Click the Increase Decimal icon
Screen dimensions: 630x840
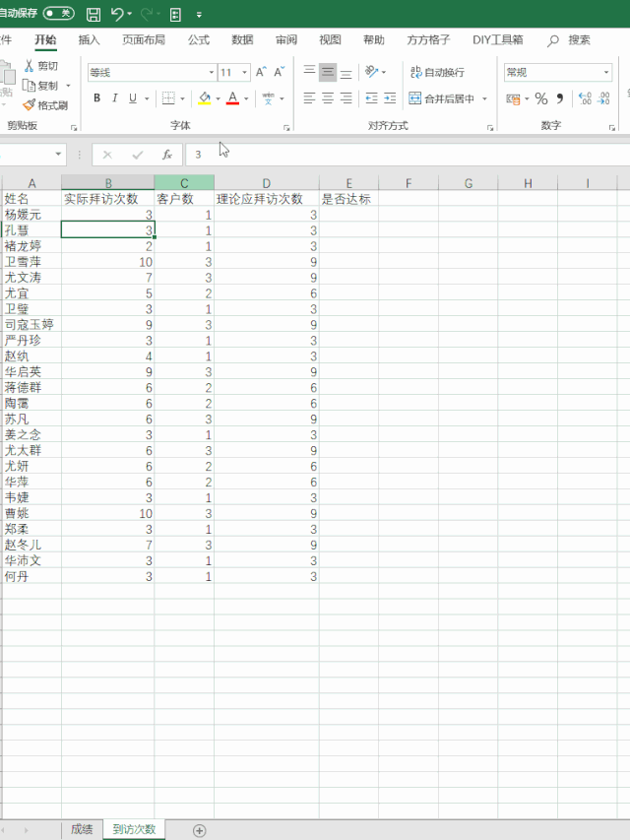coord(585,98)
